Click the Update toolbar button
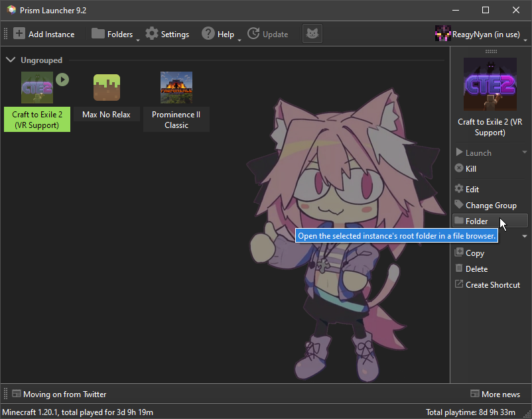 point(268,34)
